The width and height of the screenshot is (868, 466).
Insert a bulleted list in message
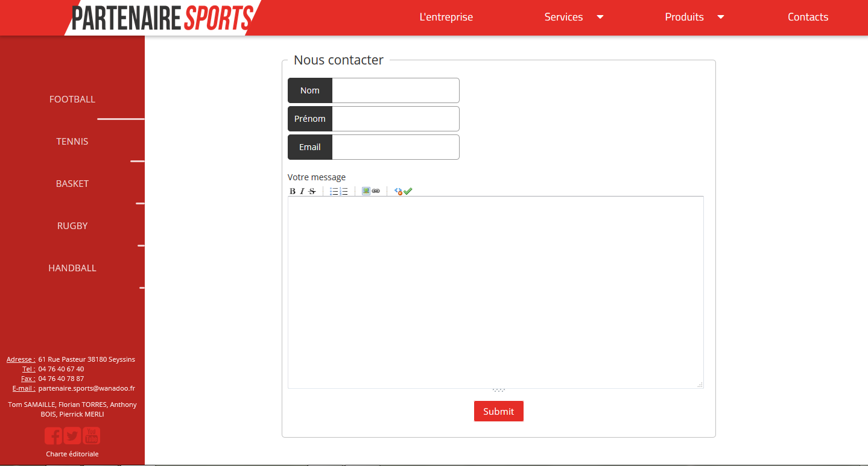pyautogui.click(x=334, y=191)
